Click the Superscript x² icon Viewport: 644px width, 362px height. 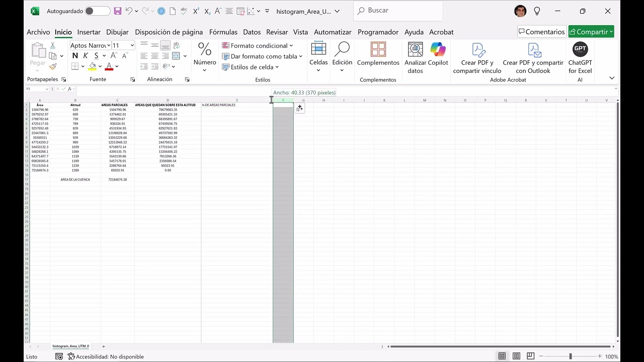click(x=196, y=11)
